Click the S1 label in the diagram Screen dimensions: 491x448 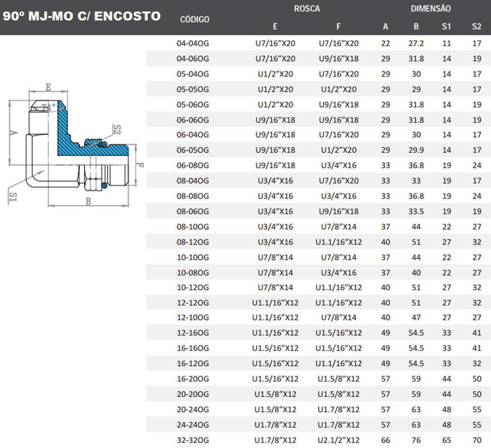click(14, 196)
